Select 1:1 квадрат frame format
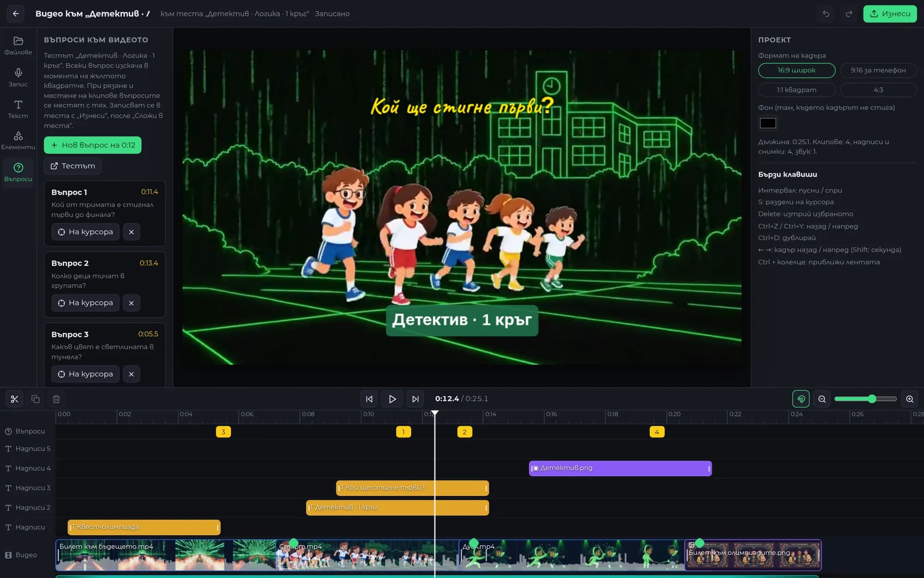 pyautogui.click(x=796, y=90)
